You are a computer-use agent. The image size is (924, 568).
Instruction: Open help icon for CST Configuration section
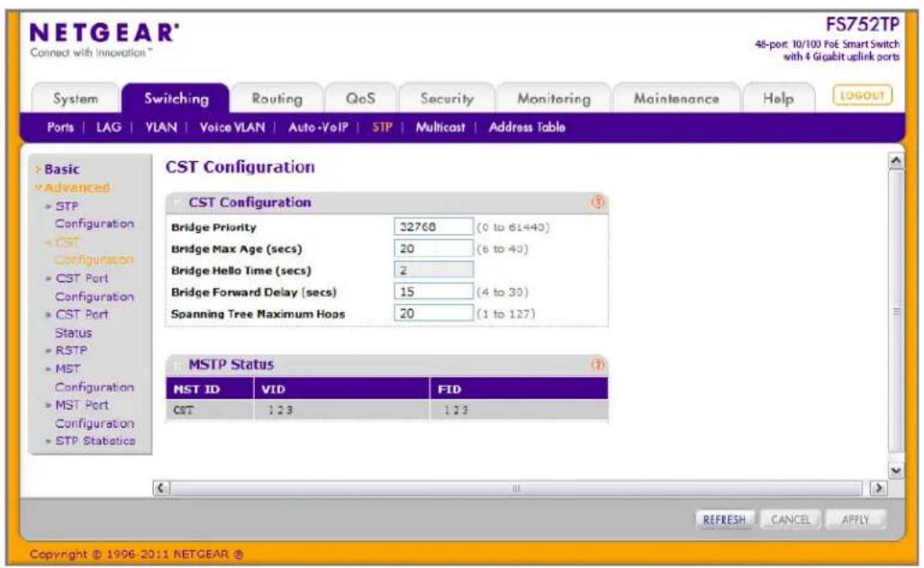(597, 203)
